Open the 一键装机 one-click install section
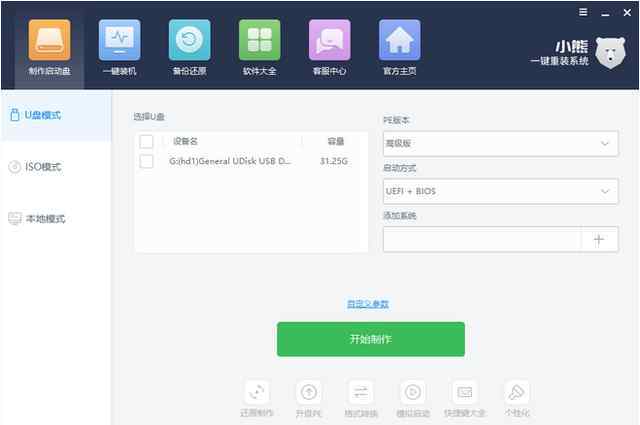Image resolution: width=640 pixels, height=425 pixels. [119, 48]
